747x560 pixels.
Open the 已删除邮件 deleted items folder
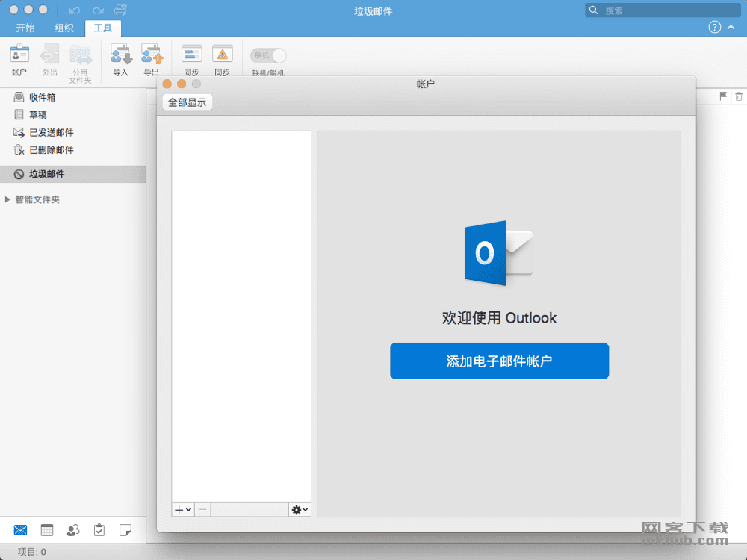click(x=73, y=150)
